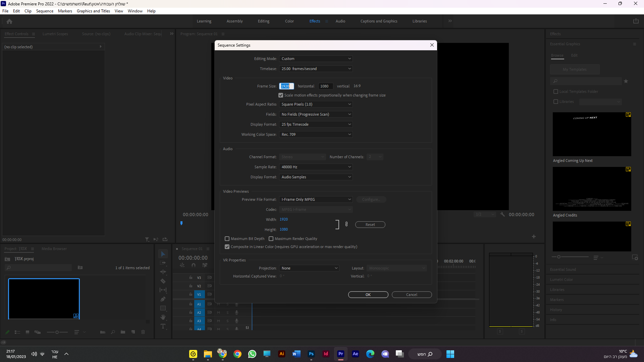Open the Pixel Aspect Ratio dropdown

click(316, 104)
